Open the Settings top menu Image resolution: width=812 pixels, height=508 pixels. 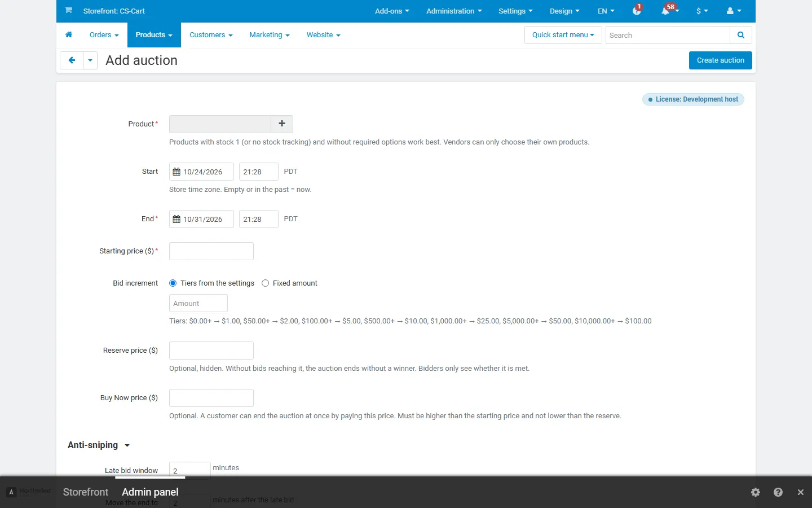[515, 11]
